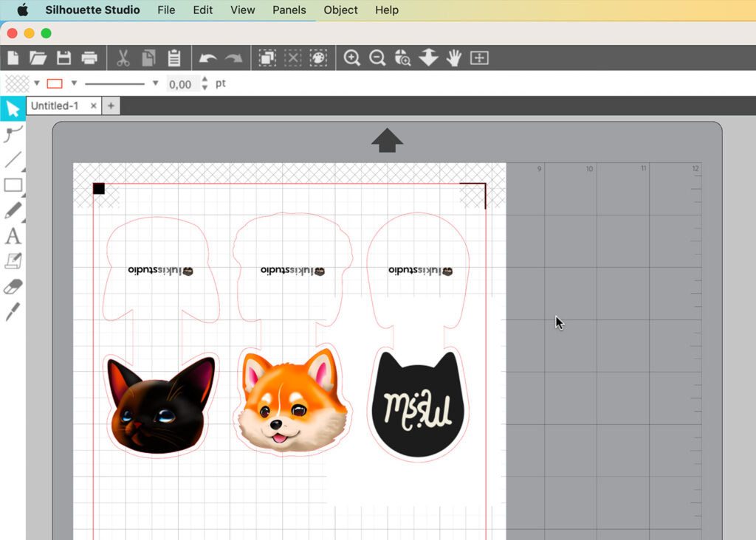
Task: Add a new document tab
Action: [x=111, y=106]
